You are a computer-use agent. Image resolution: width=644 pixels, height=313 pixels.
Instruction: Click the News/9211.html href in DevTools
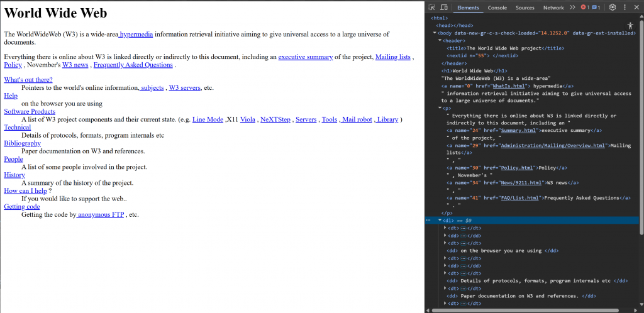tap(521, 182)
